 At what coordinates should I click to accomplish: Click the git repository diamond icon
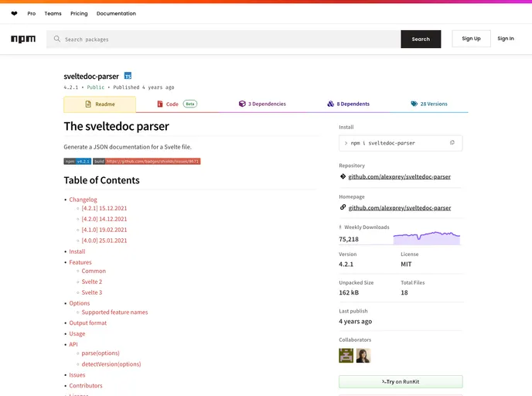click(x=343, y=176)
